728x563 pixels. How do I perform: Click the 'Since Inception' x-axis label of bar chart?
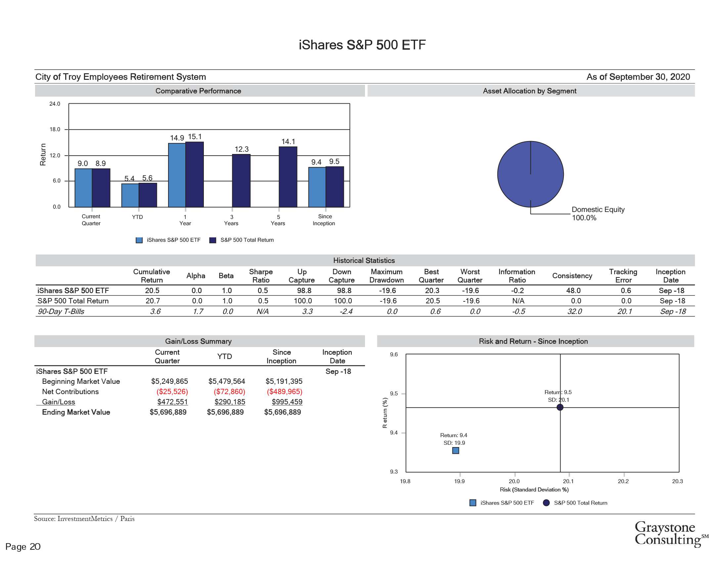pos(324,220)
